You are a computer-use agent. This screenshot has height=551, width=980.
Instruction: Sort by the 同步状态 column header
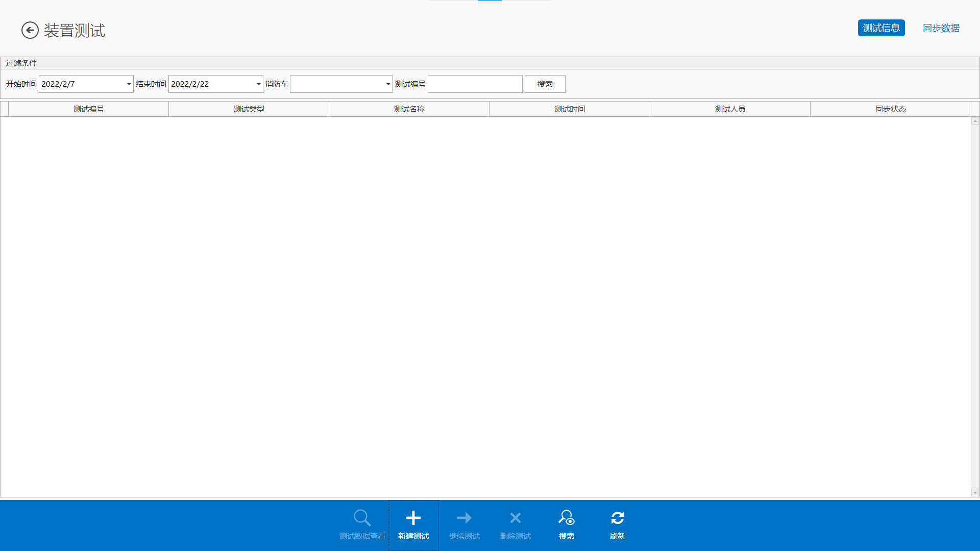[891, 109]
